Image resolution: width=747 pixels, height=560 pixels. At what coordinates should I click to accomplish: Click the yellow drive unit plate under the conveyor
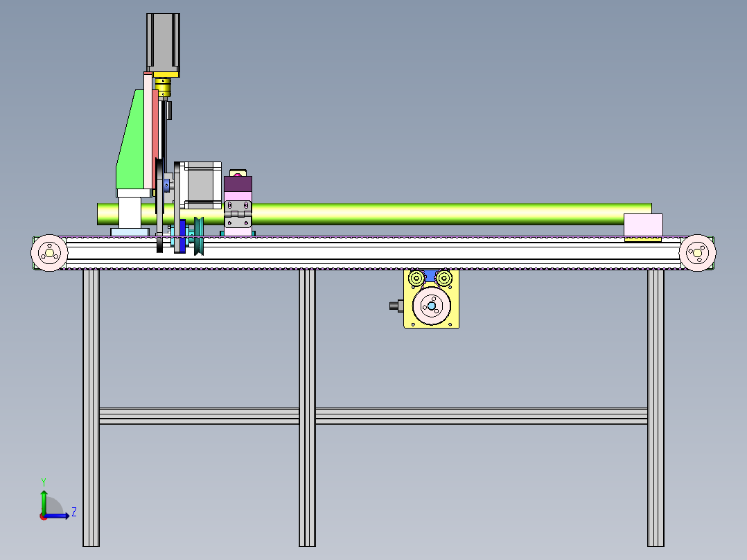tap(432, 299)
